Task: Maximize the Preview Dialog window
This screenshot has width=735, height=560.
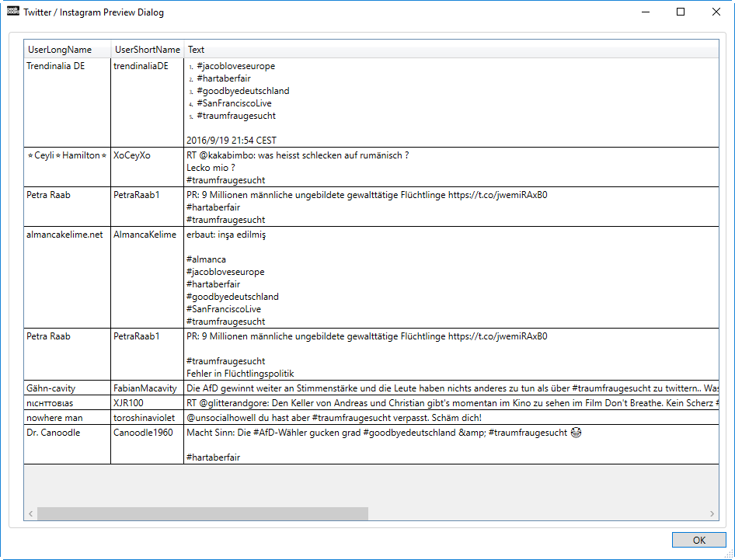Action: tap(681, 12)
